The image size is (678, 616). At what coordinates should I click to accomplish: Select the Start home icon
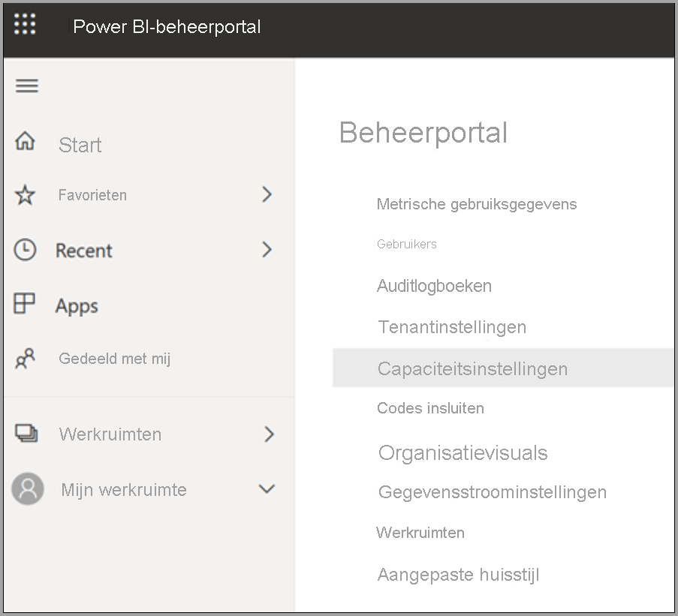click(x=26, y=141)
